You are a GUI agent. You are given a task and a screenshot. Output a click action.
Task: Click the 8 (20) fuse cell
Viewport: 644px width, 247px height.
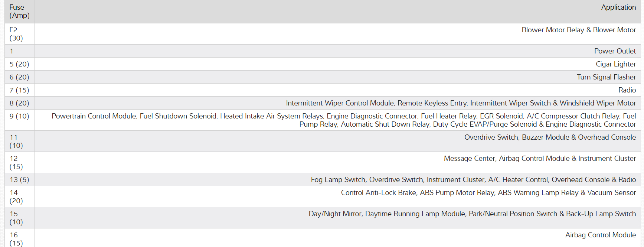19,103
